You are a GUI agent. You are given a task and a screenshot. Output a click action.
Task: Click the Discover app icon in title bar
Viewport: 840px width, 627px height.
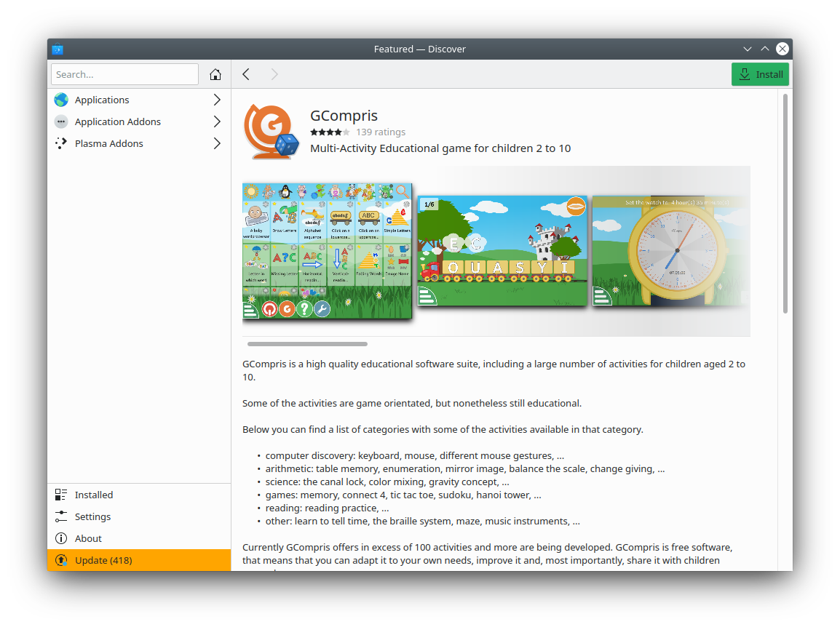(x=58, y=49)
